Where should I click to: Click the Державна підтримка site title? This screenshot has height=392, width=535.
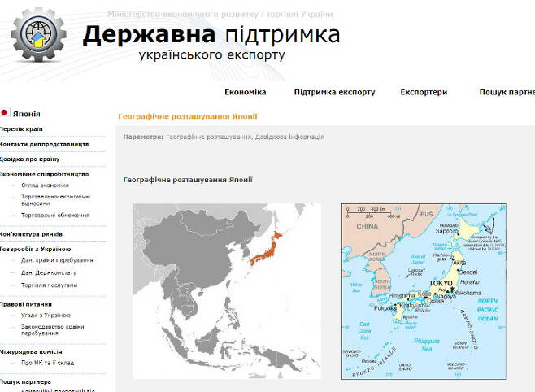click(x=211, y=35)
